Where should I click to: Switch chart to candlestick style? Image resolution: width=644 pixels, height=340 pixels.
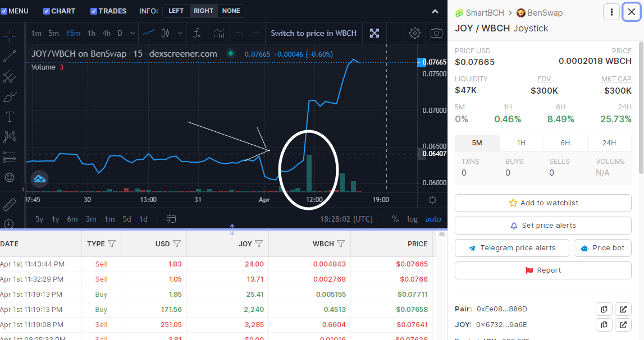165,33
